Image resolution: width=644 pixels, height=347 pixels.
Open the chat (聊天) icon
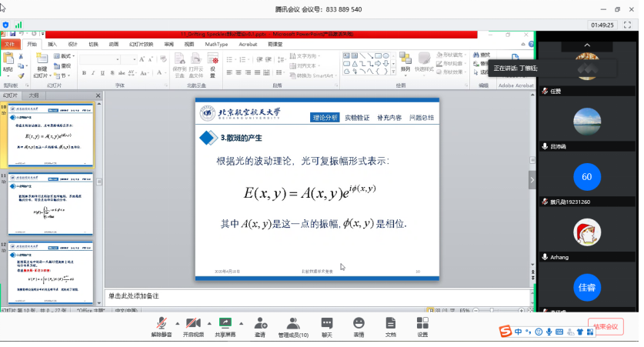[x=327, y=323]
